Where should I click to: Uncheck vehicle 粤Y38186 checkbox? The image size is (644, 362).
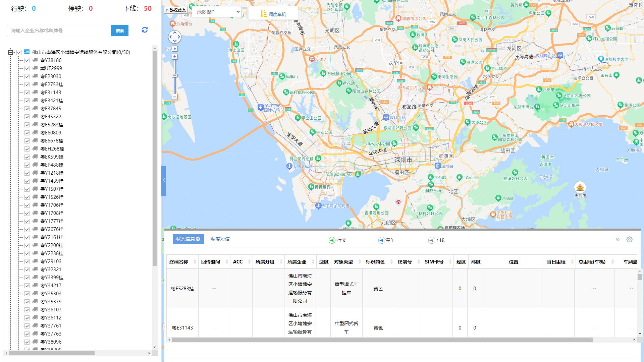pos(27,60)
